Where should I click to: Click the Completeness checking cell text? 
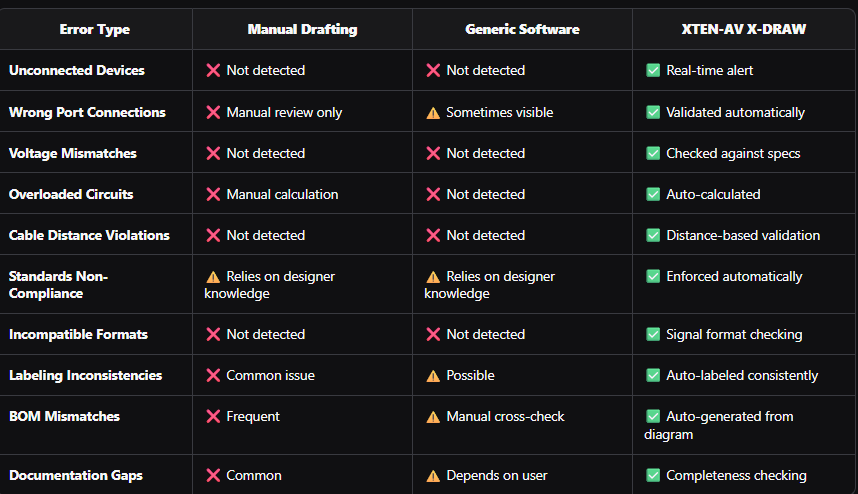(736, 476)
